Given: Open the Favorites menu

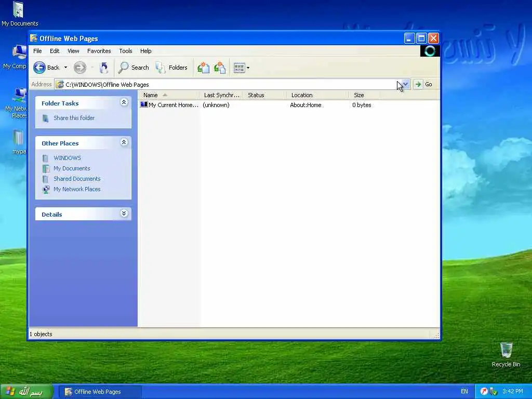Looking at the screenshot, I should [x=99, y=51].
